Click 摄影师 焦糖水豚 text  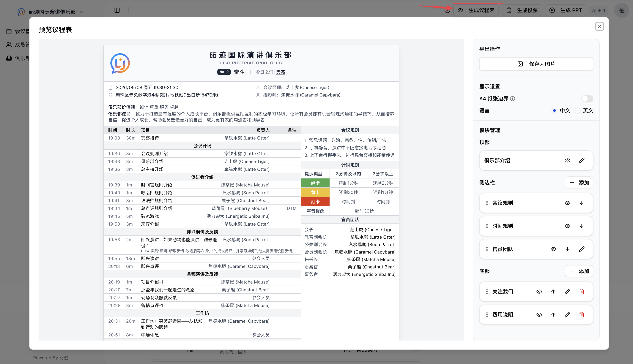(302, 95)
